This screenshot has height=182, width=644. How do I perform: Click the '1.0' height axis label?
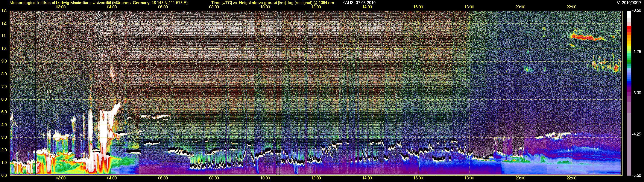[4, 163]
